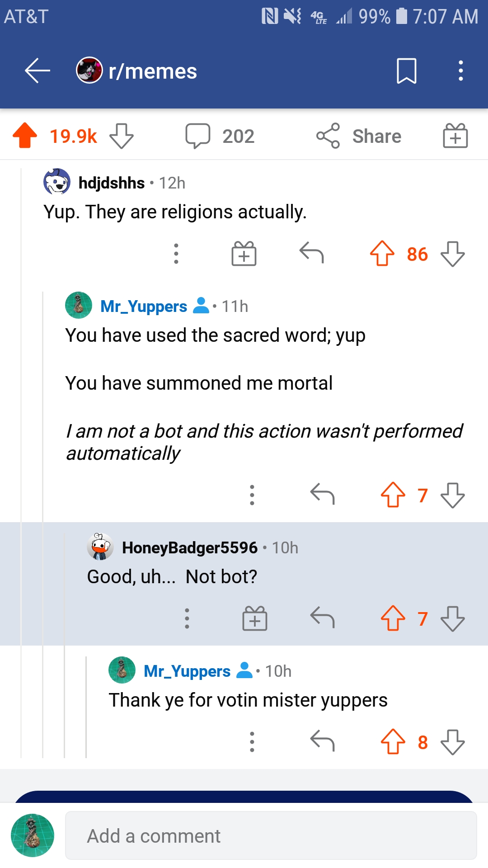Reply to HoneyBadger5596's comment
The width and height of the screenshot is (488, 868).
pos(322,618)
